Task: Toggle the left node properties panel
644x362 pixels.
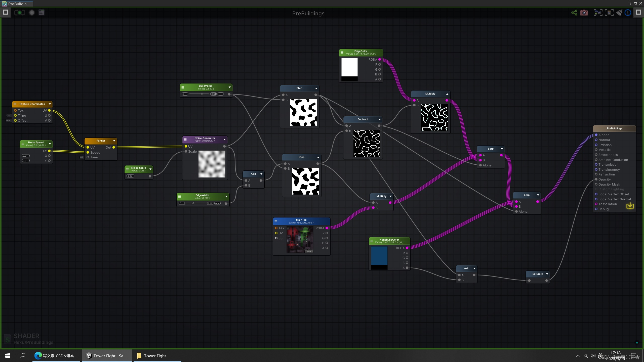Action: click(x=6, y=12)
